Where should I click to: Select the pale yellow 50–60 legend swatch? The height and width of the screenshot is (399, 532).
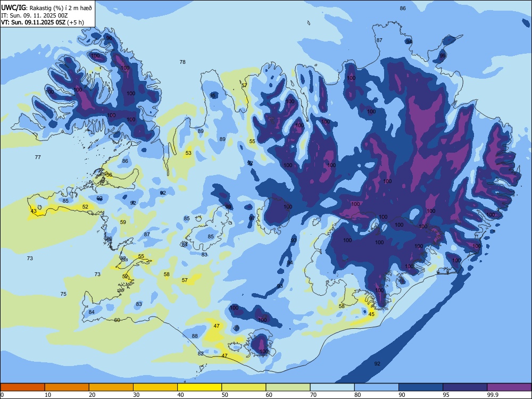click(x=244, y=387)
